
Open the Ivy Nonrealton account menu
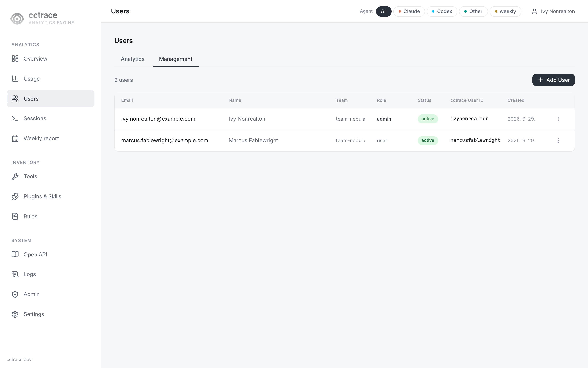pyautogui.click(x=553, y=11)
